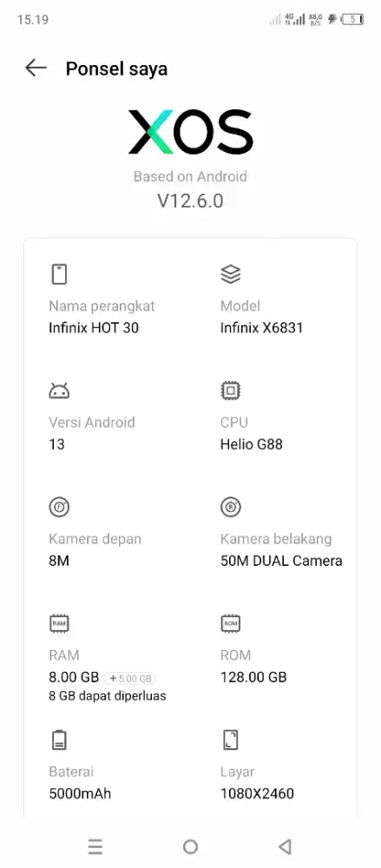The image size is (381, 868).
Task: Tap the Versi Android label
Action: coord(92,423)
